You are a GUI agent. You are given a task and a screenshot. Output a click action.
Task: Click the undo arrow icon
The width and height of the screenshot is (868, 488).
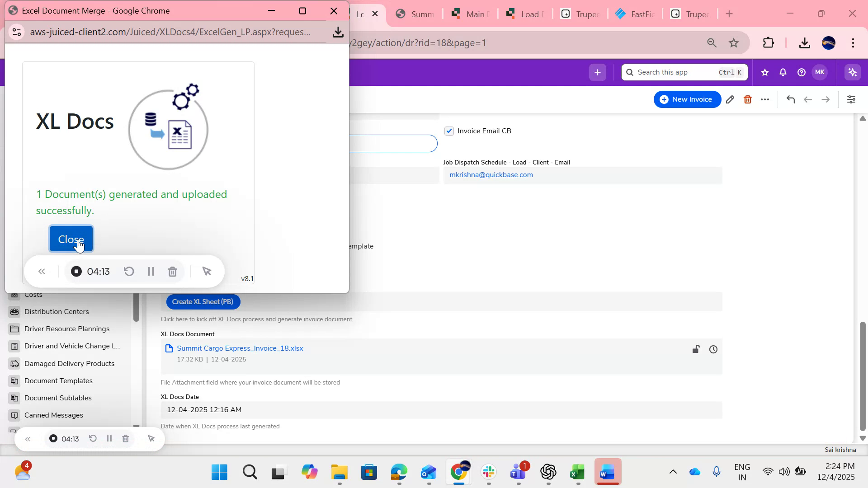coord(790,99)
